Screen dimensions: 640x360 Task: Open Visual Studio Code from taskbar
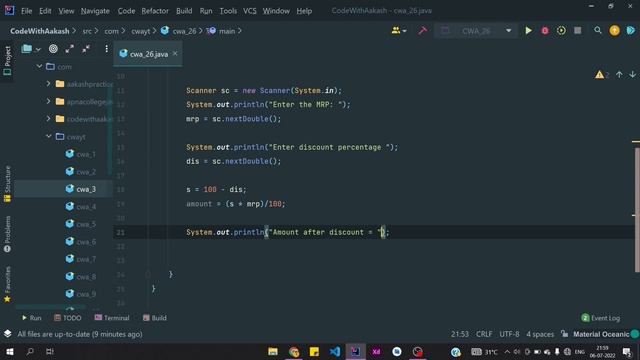pyautogui.click(x=335, y=351)
